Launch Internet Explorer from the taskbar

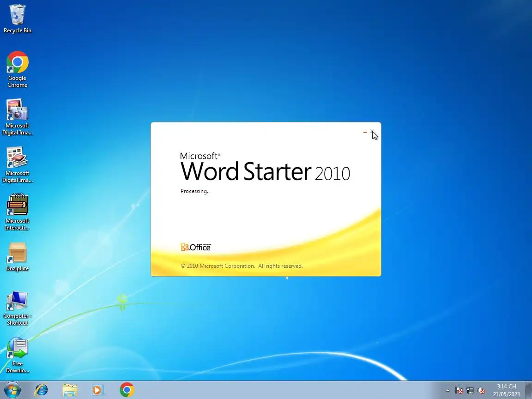point(42,390)
